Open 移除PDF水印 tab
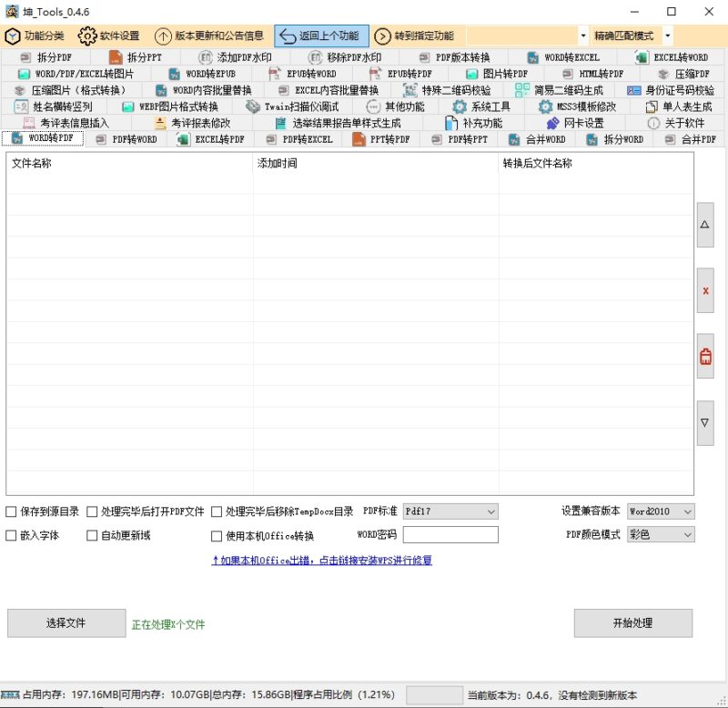This screenshot has width=728, height=708. [345, 57]
